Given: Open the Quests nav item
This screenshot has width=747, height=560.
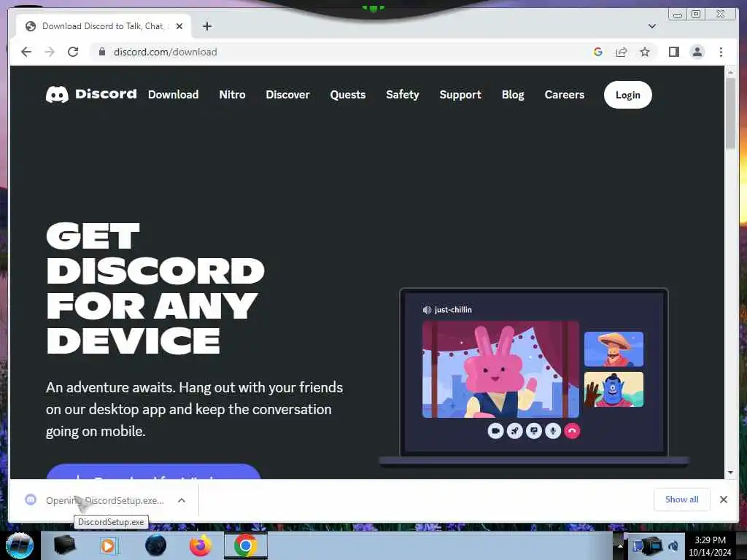Looking at the screenshot, I should tap(348, 94).
